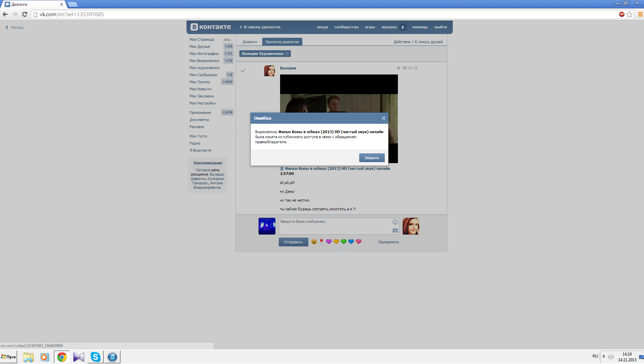Screen dimensions: 644x364
Task: Click the +432 groups counter badge
Action: (228, 82)
